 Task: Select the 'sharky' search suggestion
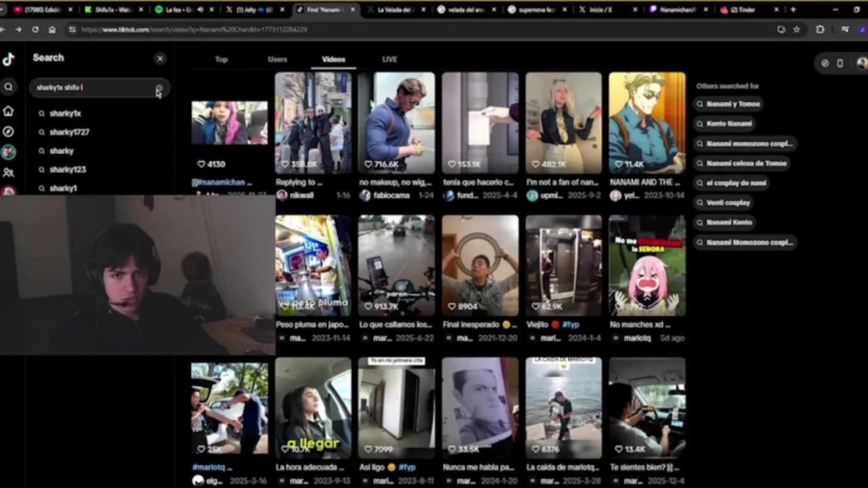click(x=61, y=150)
